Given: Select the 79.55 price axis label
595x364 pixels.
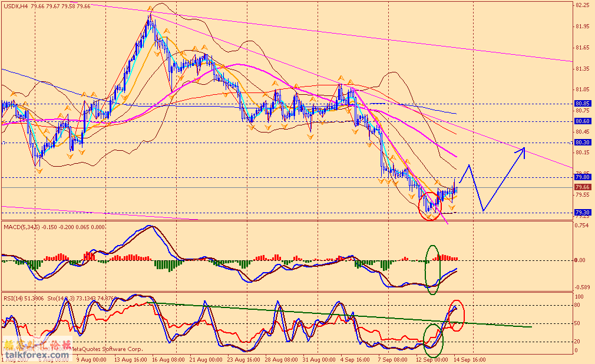Looking at the screenshot, I should point(582,195).
